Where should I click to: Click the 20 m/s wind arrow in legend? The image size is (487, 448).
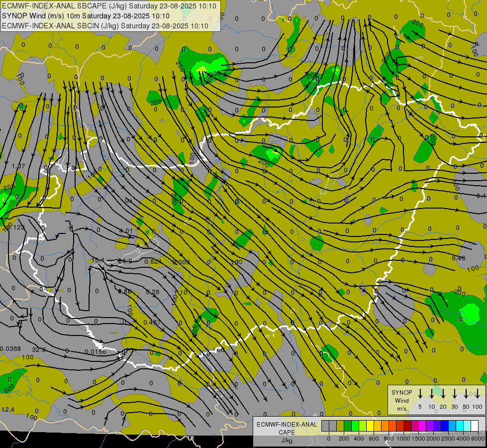click(x=443, y=393)
